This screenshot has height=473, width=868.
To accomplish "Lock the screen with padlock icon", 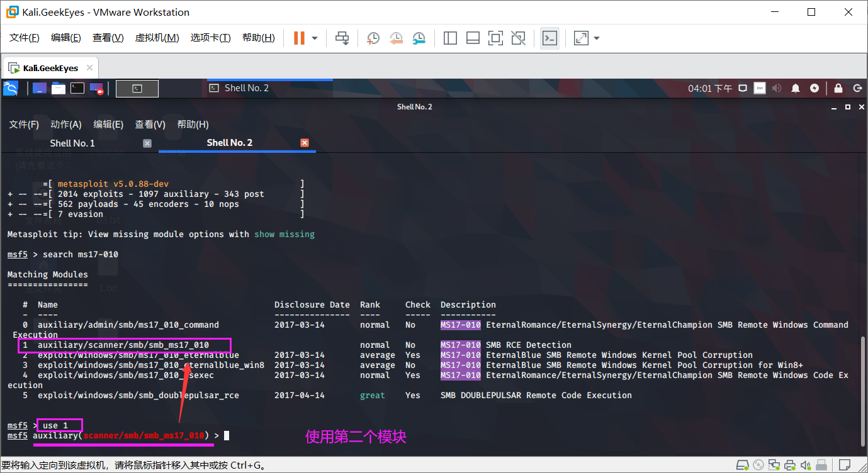I will tap(838, 89).
